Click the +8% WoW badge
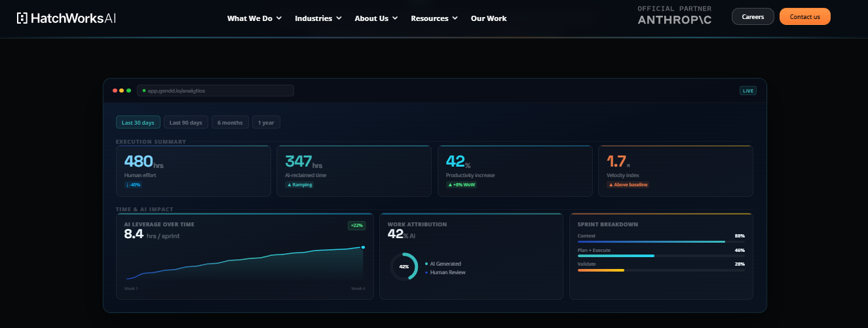 point(462,185)
